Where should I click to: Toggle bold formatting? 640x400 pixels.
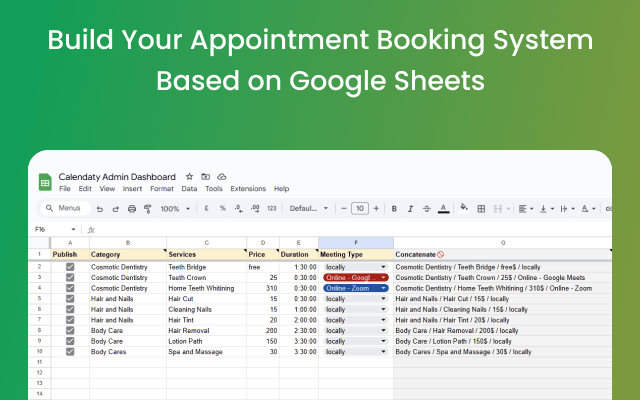point(394,209)
